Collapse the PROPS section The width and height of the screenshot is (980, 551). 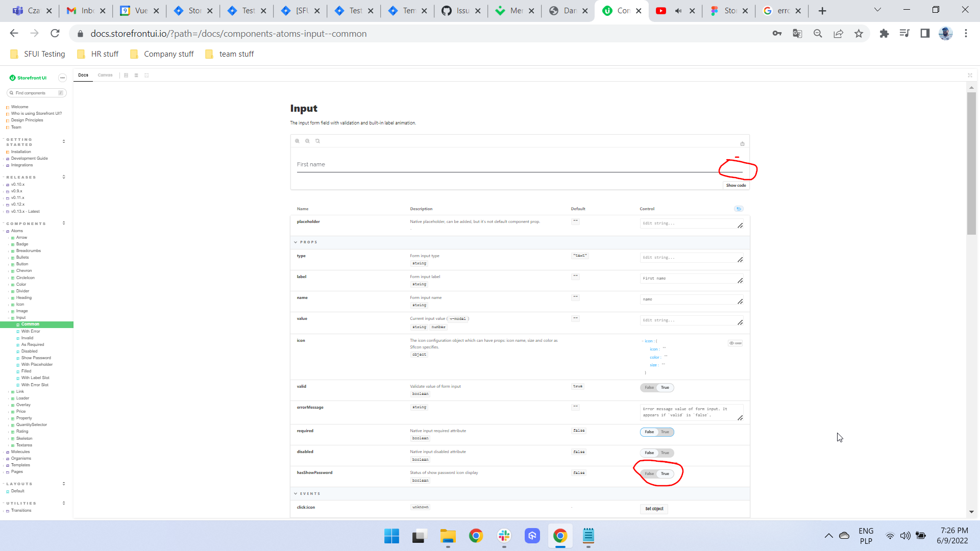pos(296,242)
